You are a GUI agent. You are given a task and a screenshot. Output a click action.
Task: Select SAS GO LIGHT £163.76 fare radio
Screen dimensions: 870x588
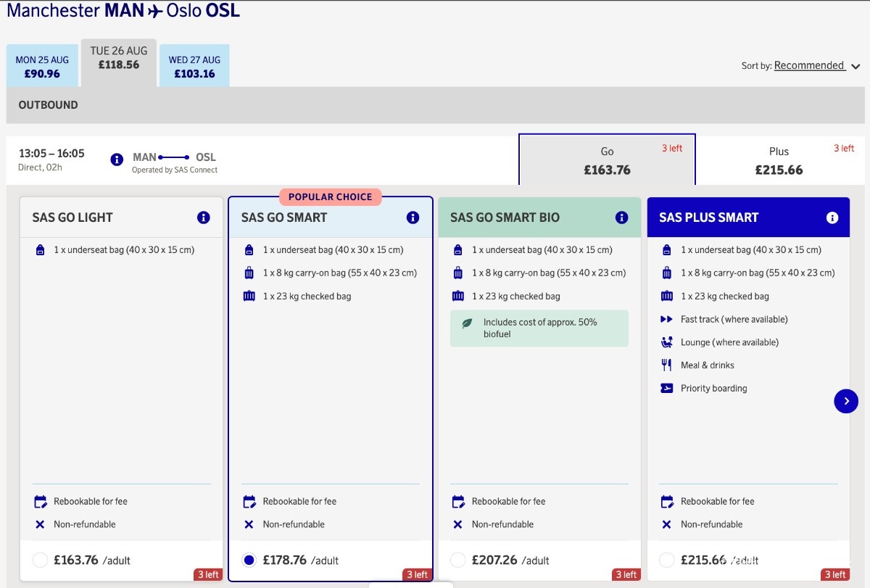click(41, 560)
